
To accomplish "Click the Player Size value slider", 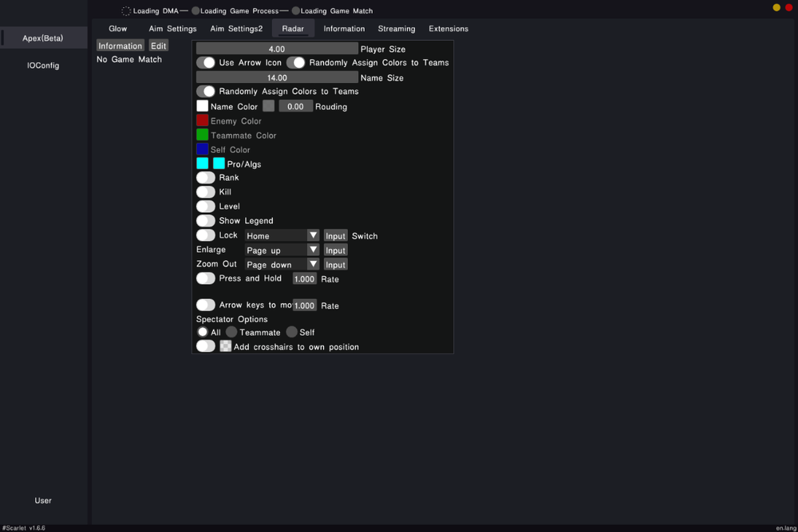I will pyautogui.click(x=277, y=49).
